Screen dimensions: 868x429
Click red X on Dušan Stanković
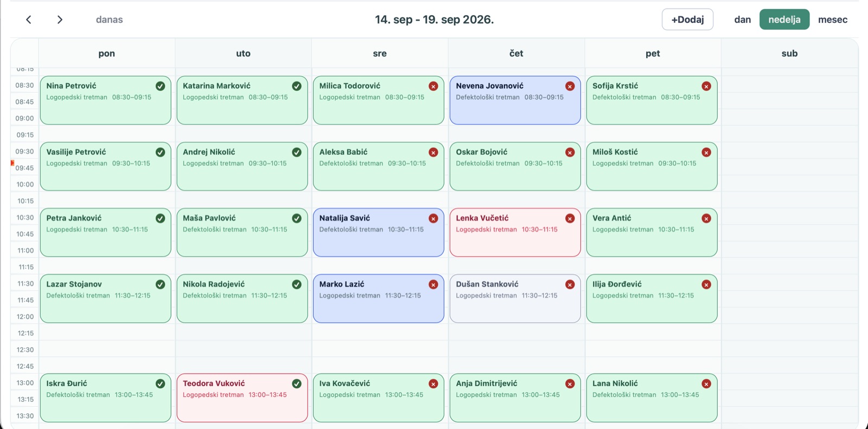pos(570,285)
